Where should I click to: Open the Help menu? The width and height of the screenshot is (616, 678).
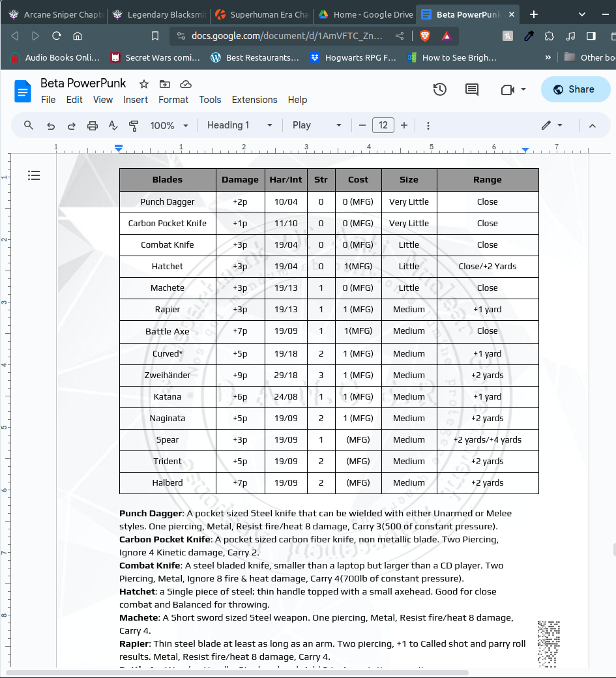tap(297, 100)
